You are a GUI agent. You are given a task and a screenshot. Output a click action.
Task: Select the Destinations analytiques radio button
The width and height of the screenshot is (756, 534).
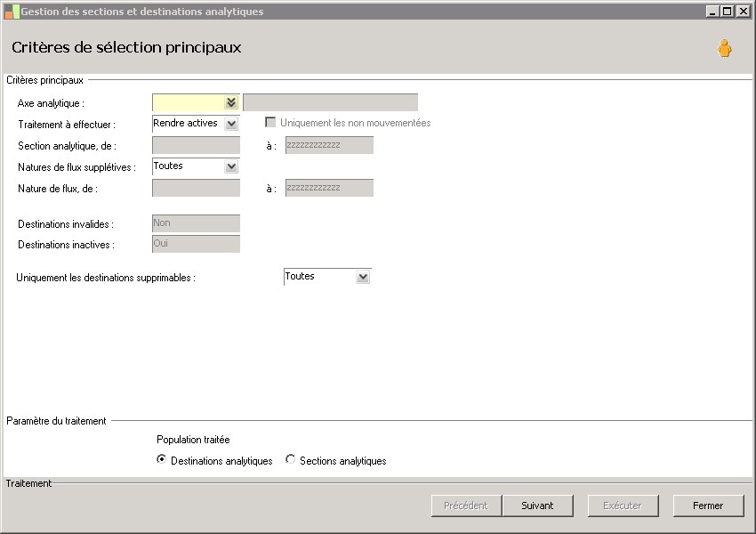161,460
